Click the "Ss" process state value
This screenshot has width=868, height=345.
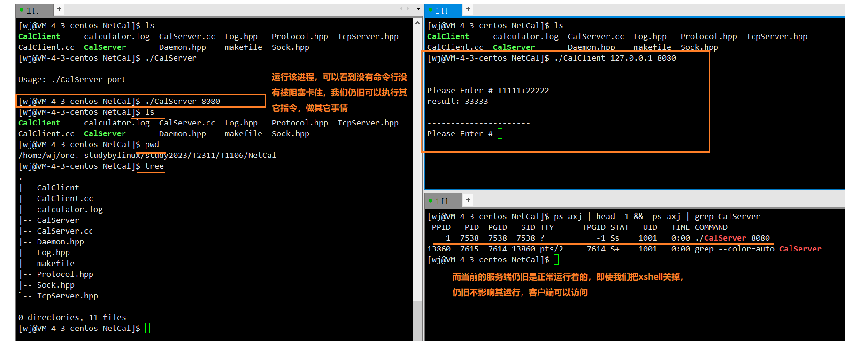(615, 238)
